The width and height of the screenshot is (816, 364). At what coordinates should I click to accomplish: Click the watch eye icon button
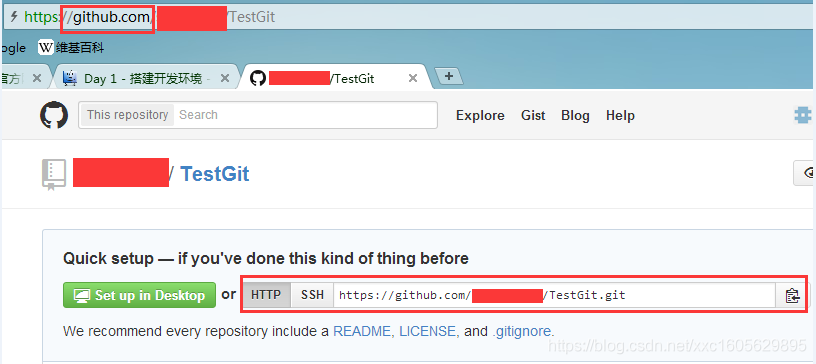point(805,173)
